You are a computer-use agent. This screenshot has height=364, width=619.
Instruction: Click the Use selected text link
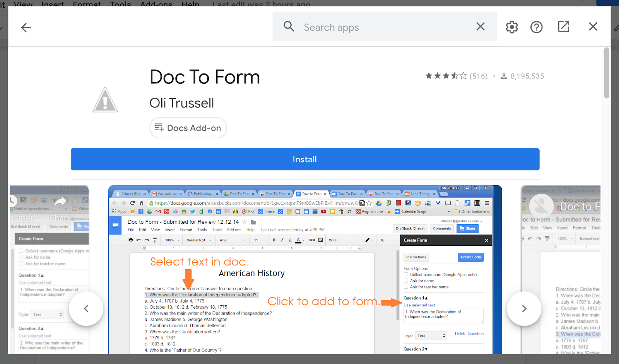click(419, 305)
